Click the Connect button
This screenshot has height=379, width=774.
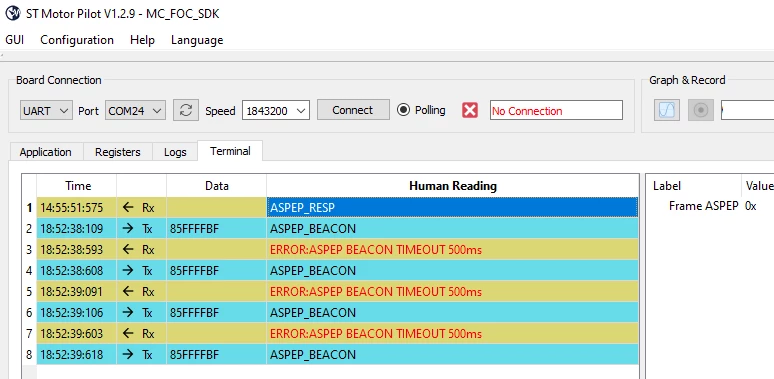click(x=353, y=110)
